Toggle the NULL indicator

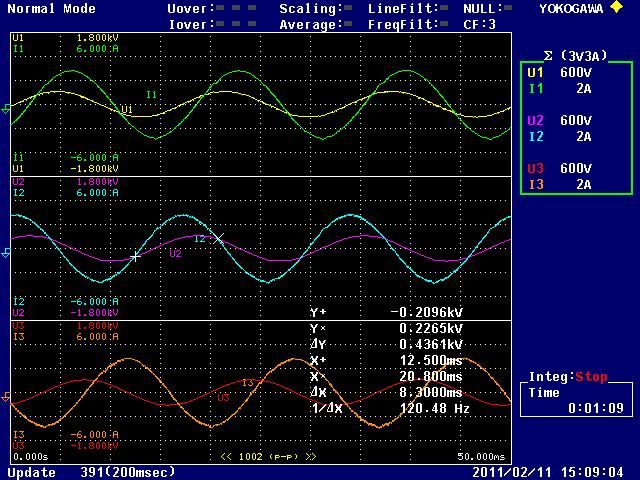507,8
